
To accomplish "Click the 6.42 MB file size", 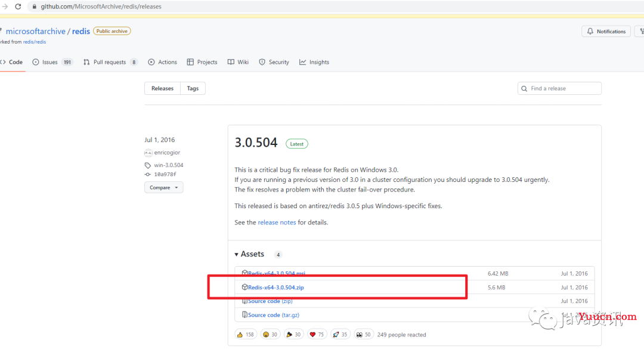I will (x=498, y=273).
